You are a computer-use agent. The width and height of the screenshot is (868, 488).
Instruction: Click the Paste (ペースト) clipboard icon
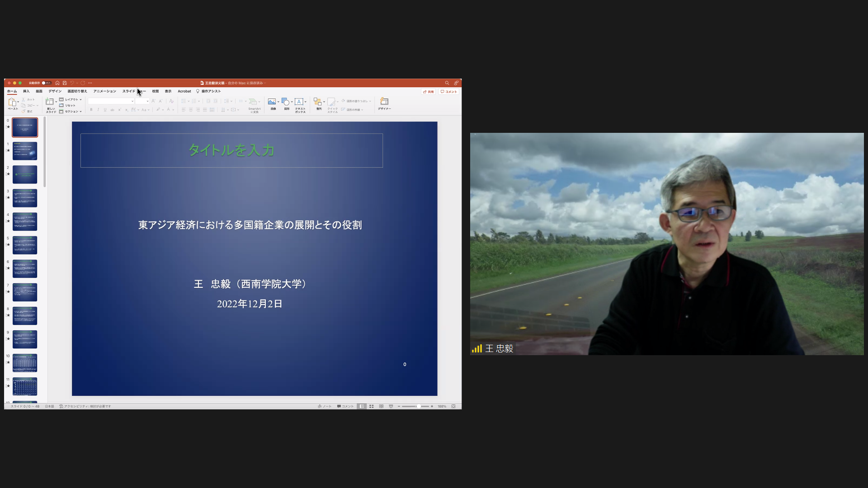(x=12, y=102)
